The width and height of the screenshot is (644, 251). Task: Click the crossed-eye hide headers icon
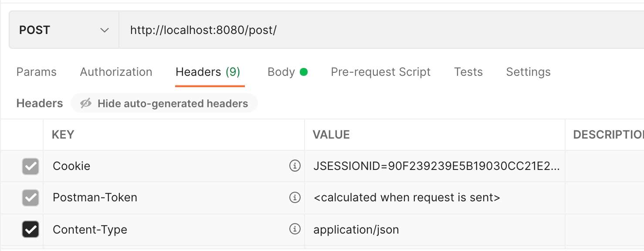click(x=86, y=103)
